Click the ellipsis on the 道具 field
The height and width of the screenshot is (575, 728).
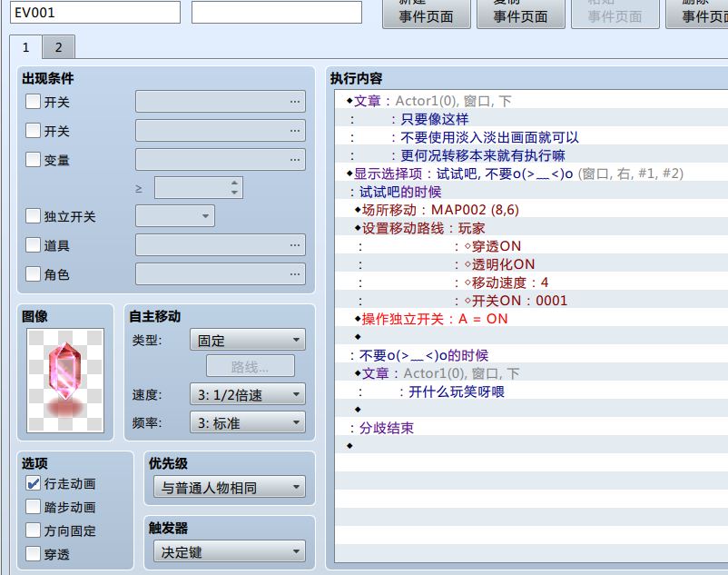click(295, 245)
